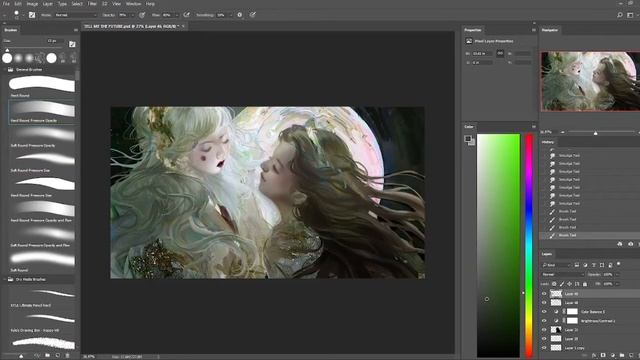Toggle pressure for size icon in options bar

(x=253, y=15)
